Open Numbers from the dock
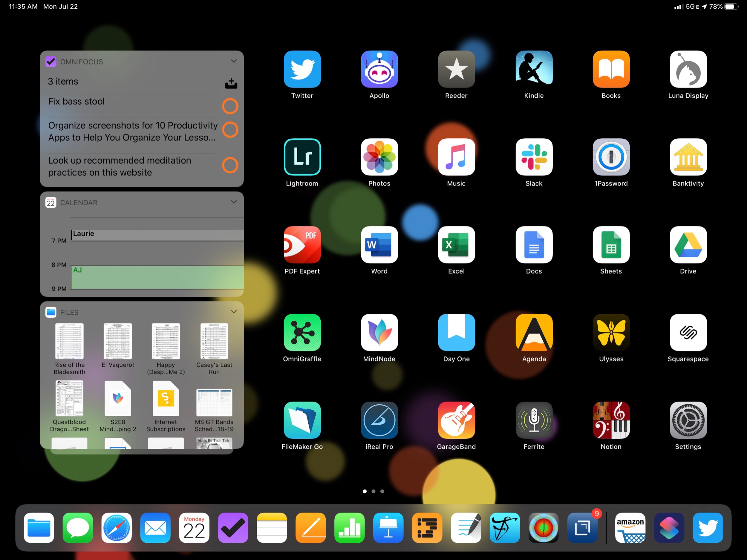 [x=349, y=527]
